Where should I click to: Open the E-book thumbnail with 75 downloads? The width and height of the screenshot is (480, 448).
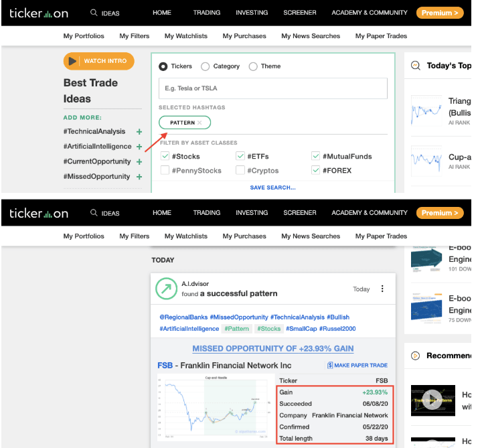426,308
